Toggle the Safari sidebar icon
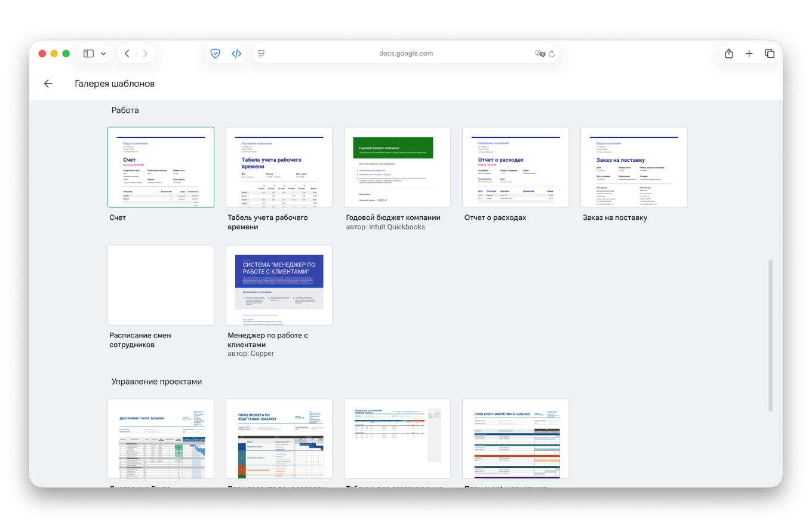 pos(88,54)
